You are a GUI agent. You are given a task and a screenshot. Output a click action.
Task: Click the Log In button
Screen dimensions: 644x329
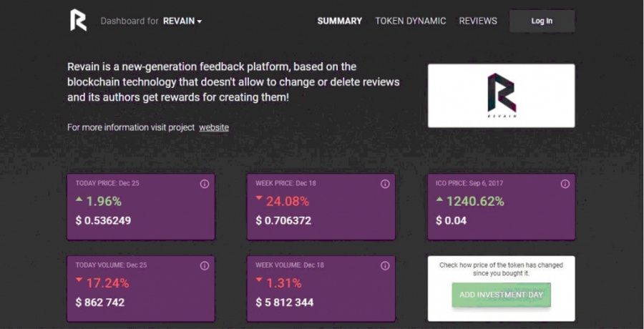tap(542, 21)
